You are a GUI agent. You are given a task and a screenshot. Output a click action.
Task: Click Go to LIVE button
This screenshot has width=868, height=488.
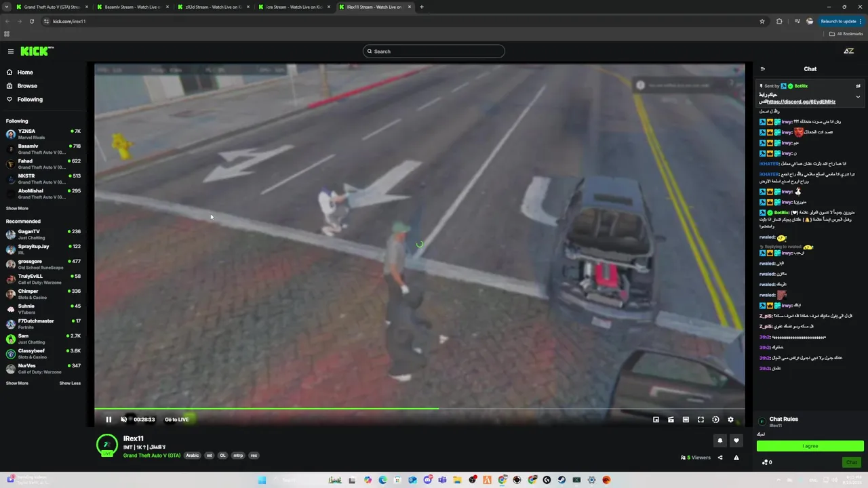[x=176, y=420]
